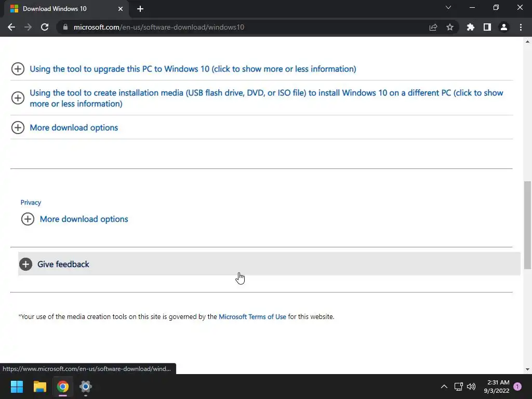
Task: Open the Extensions puzzle icon
Action: (471, 27)
